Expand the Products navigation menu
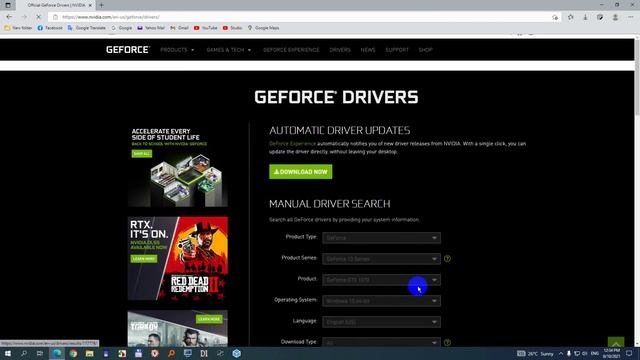640x360 pixels. click(177, 50)
